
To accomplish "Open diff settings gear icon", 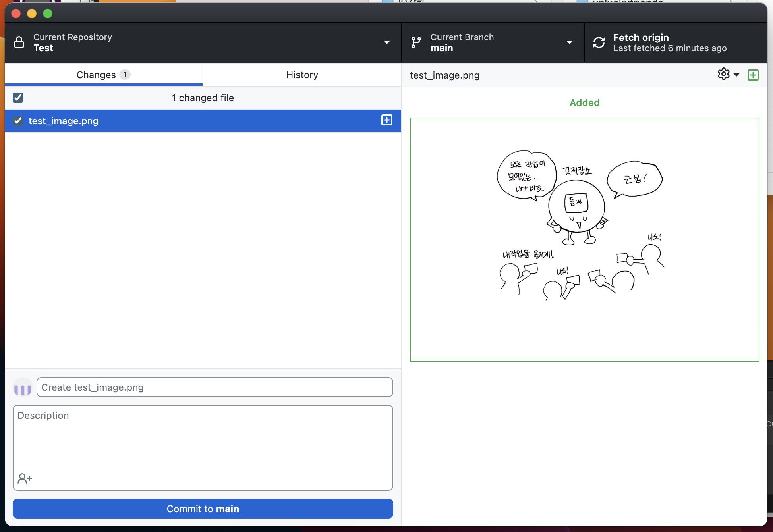I will (x=723, y=74).
